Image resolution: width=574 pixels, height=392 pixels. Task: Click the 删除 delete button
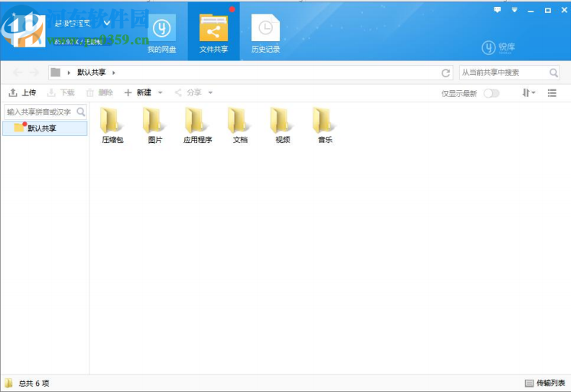(x=99, y=92)
